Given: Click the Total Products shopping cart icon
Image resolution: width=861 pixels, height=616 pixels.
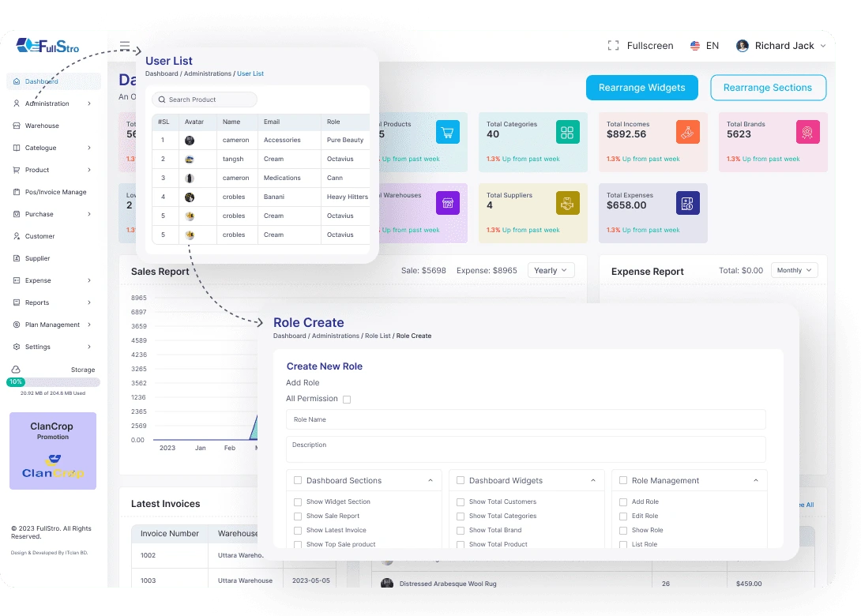Looking at the screenshot, I should pyautogui.click(x=447, y=132).
